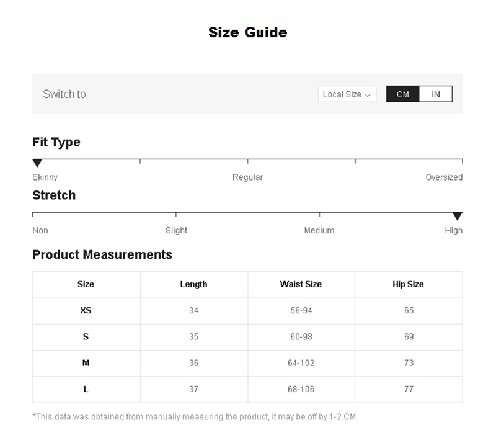Select the Regular fit label
Viewport: 496px width, 448px height.
coord(247,177)
